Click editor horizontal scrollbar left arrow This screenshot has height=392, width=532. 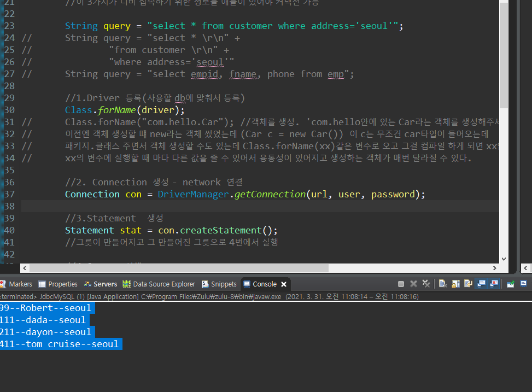pos(25,268)
